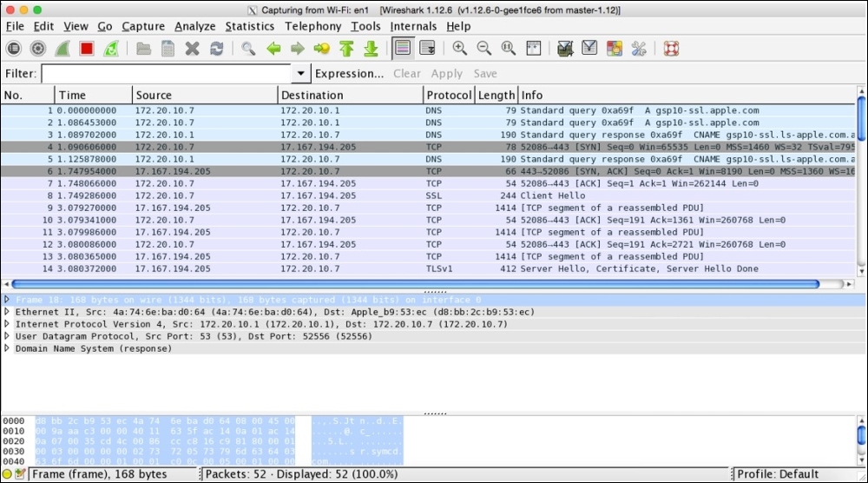This screenshot has width=868, height=483.
Task: Sort by the Source column header
Action: coord(205,96)
